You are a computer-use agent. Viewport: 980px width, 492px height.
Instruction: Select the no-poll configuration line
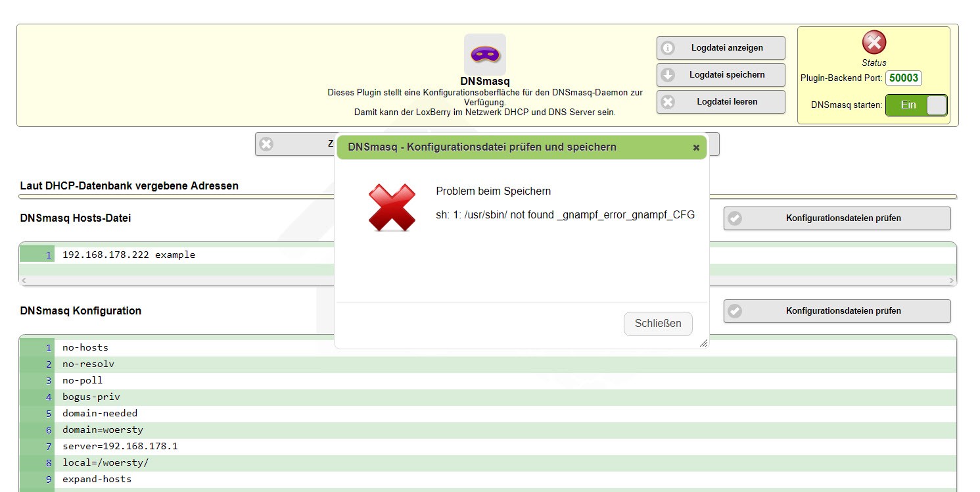pos(83,380)
